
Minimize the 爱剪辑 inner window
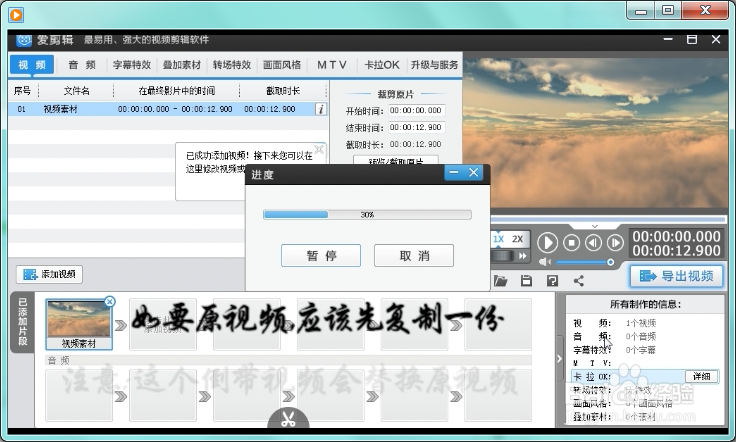pos(668,39)
